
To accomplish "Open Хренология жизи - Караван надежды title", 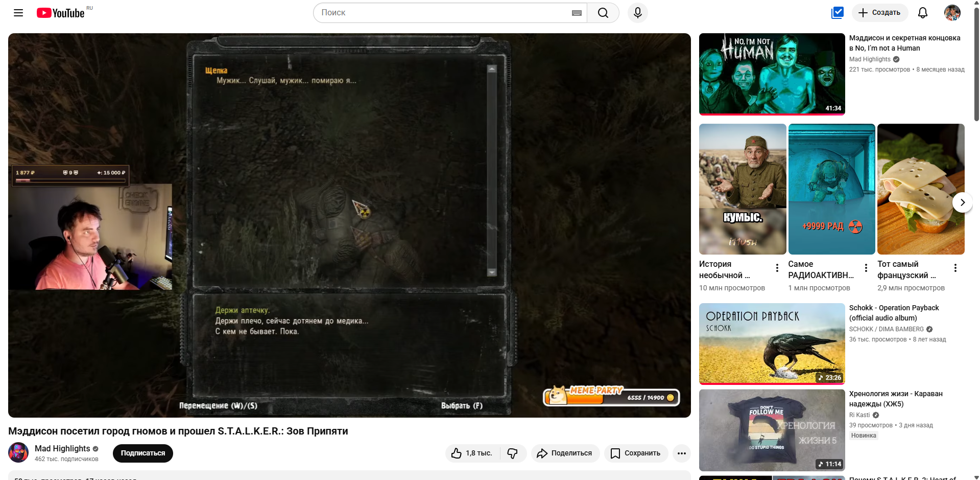I will coord(896,399).
